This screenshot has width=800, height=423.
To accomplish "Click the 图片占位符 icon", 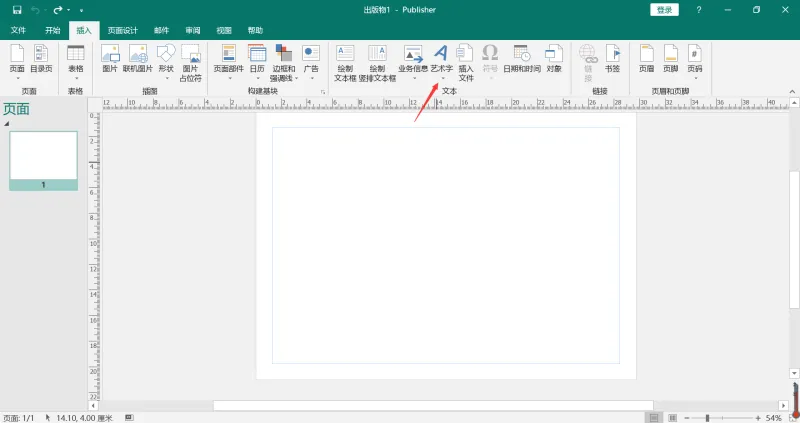I will 190,63.
